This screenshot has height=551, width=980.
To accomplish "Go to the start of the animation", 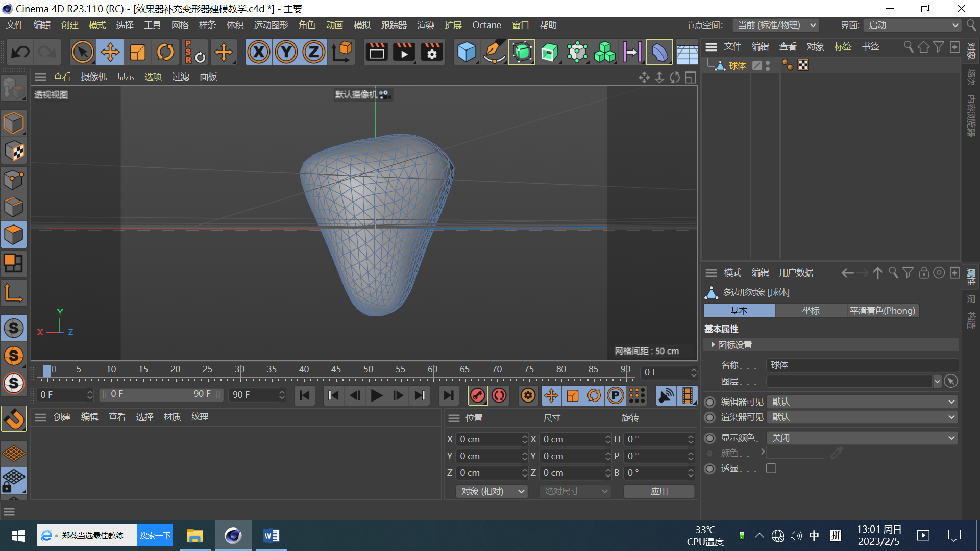I will (305, 395).
